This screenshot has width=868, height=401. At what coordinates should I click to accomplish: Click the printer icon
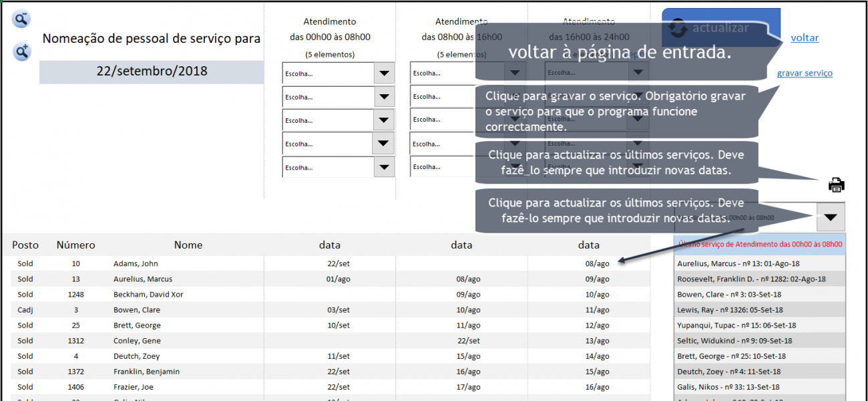coord(836,185)
